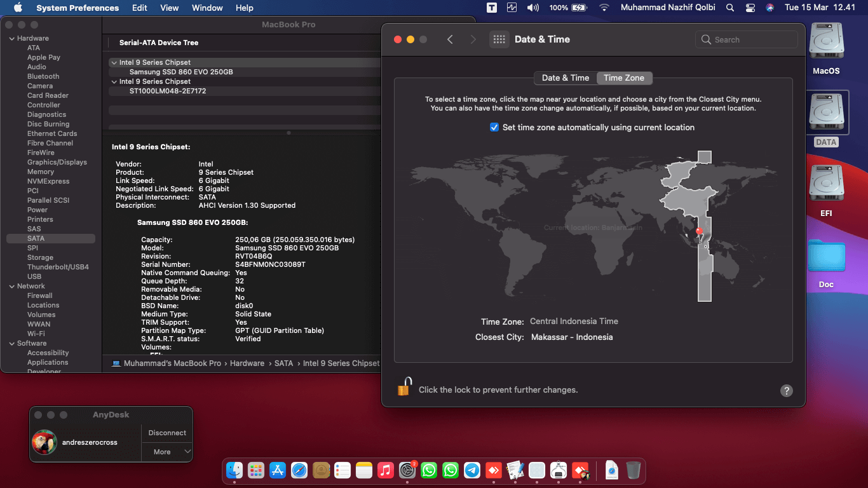Screen dimensions: 868x488
Task: Select USB in the Hardware list
Action: [x=34, y=276]
